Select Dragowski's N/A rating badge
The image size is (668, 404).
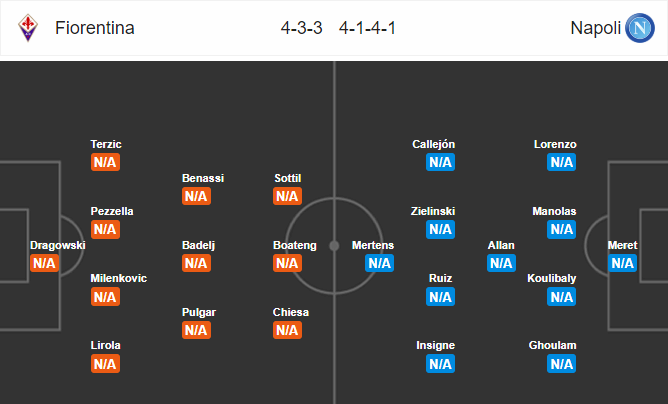(44, 263)
